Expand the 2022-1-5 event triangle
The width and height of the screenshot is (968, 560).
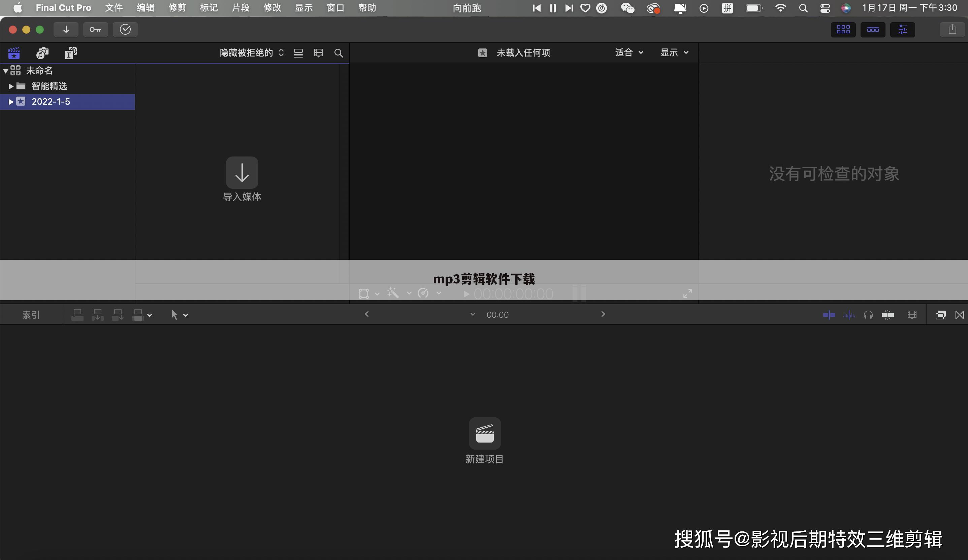[11, 102]
